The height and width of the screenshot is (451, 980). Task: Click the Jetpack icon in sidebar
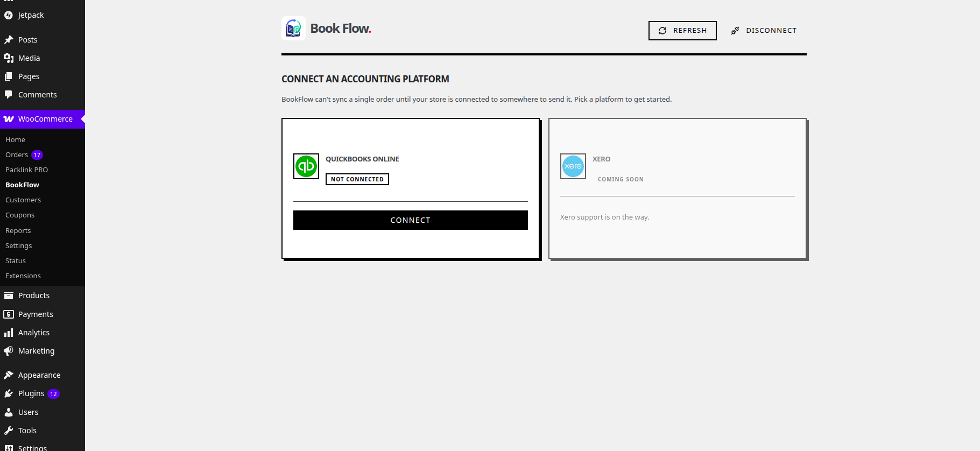9,15
